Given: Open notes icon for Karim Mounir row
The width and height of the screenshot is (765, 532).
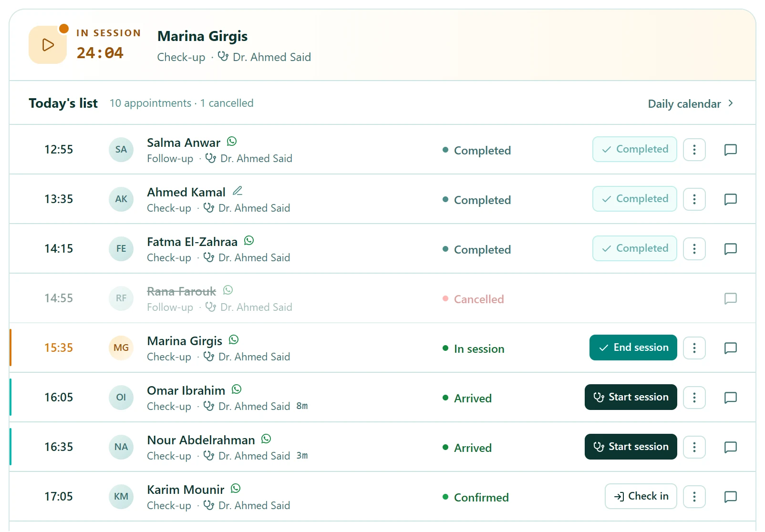Looking at the screenshot, I should (730, 497).
